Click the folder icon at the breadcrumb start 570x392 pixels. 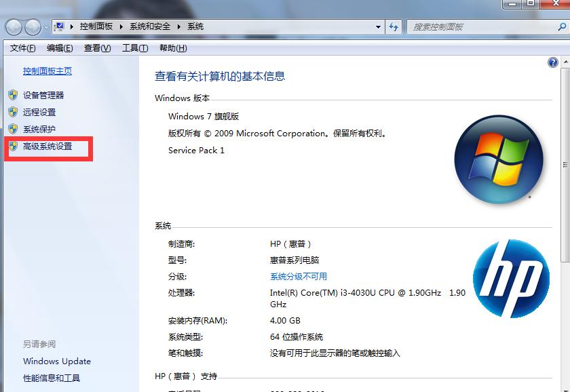coord(61,27)
